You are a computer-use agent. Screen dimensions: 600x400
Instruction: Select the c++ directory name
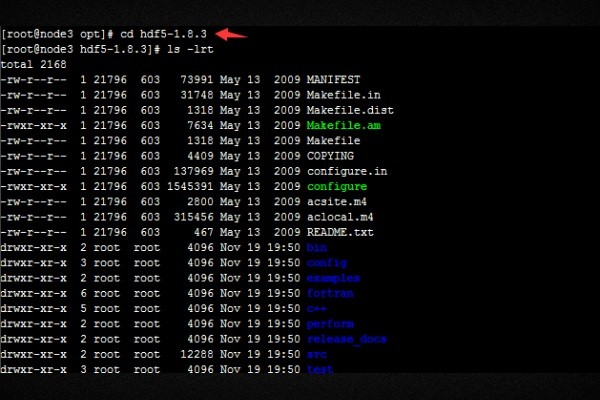[x=317, y=309]
